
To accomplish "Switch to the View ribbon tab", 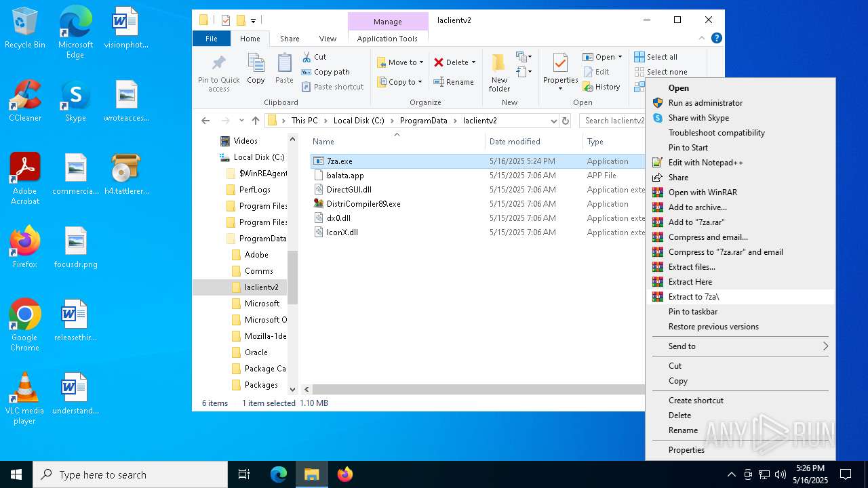I will tap(328, 39).
